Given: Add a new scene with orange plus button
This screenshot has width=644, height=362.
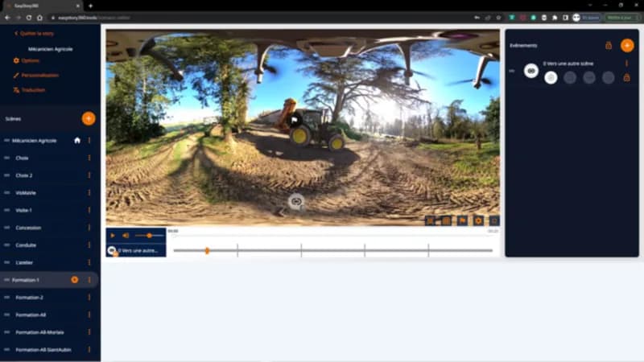Looking at the screenshot, I should [x=89, y=118].
